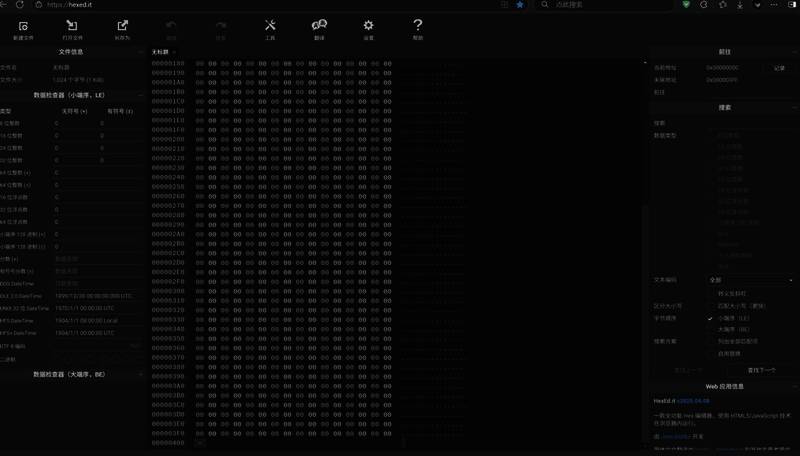Click the 搜索 (Search) panel header
The width and height of the screenshot is (800, 456).
724,107
